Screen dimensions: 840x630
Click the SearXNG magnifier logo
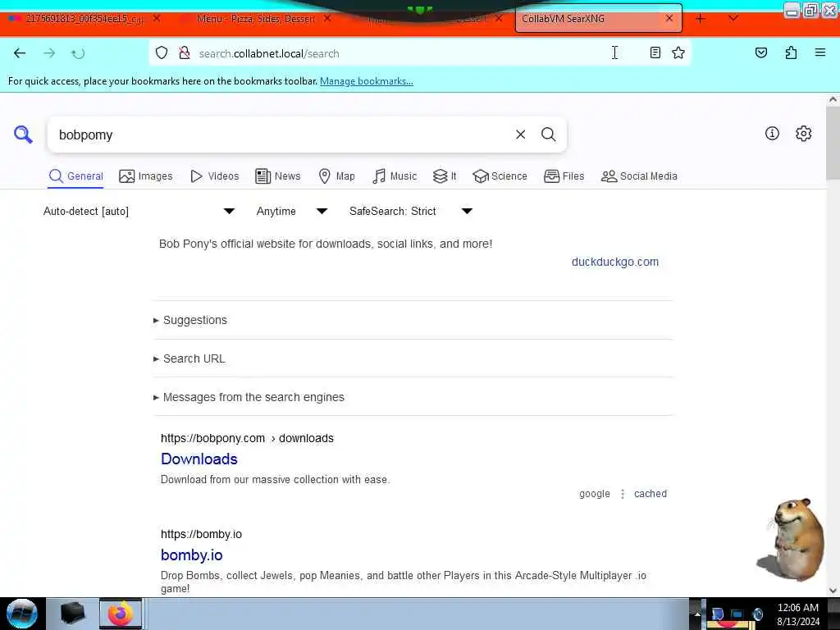click(23, 135)
